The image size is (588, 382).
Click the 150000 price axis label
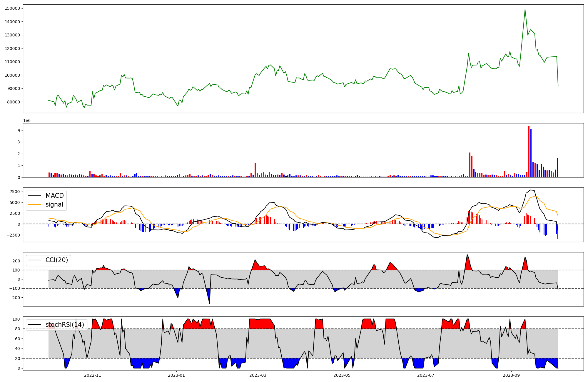[x=12, y=8]
